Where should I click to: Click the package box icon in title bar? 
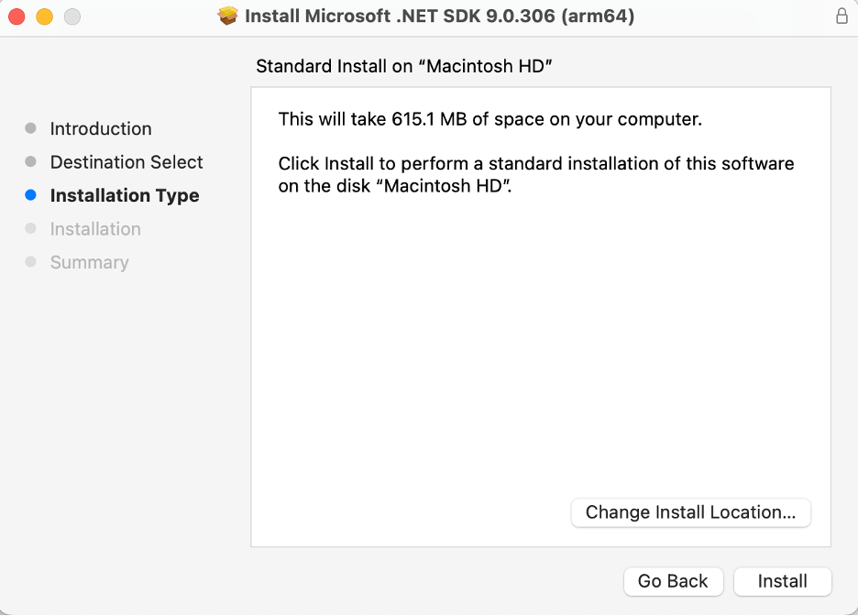[x=228, y=16]
